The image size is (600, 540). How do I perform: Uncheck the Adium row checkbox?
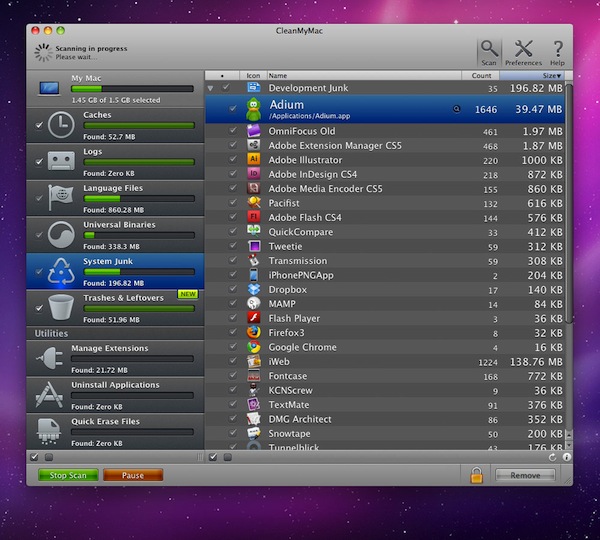point(233,109)
